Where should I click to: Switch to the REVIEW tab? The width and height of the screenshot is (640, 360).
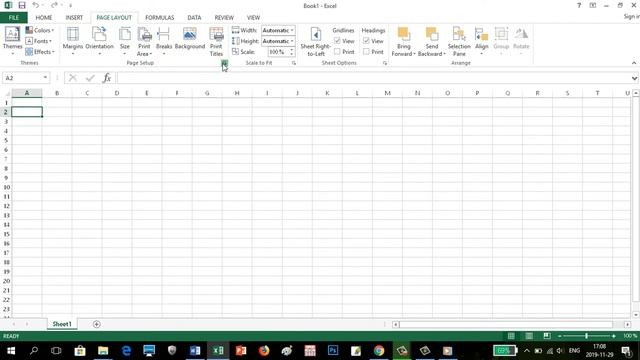(224, 18)
